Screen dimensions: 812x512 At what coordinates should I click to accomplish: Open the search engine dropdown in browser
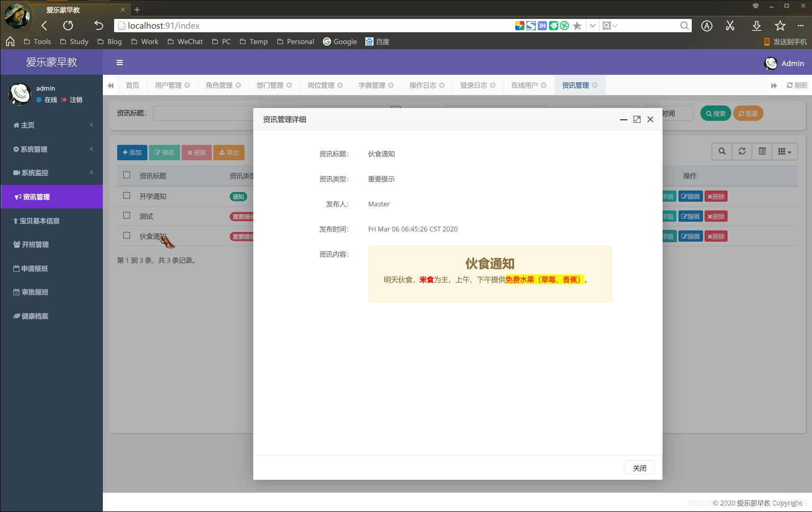(x=610, y=26)
